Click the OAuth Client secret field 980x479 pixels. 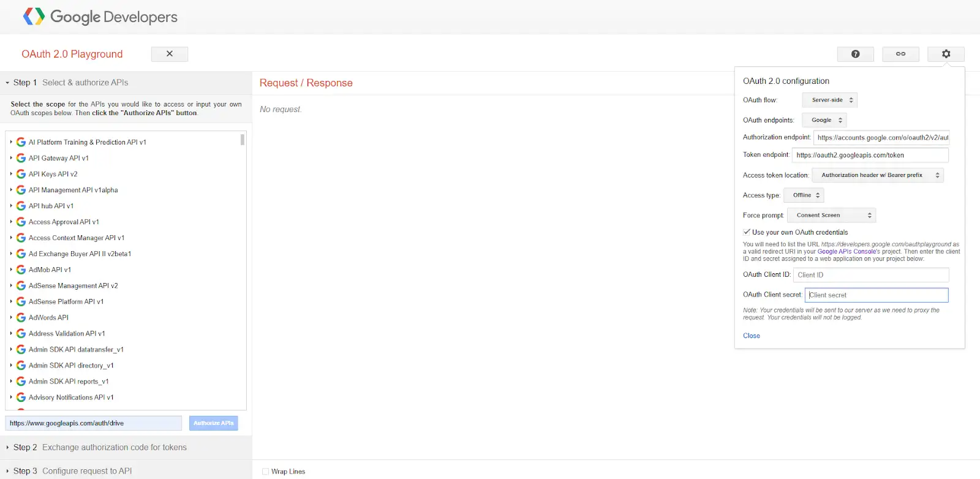click(876, 295)
